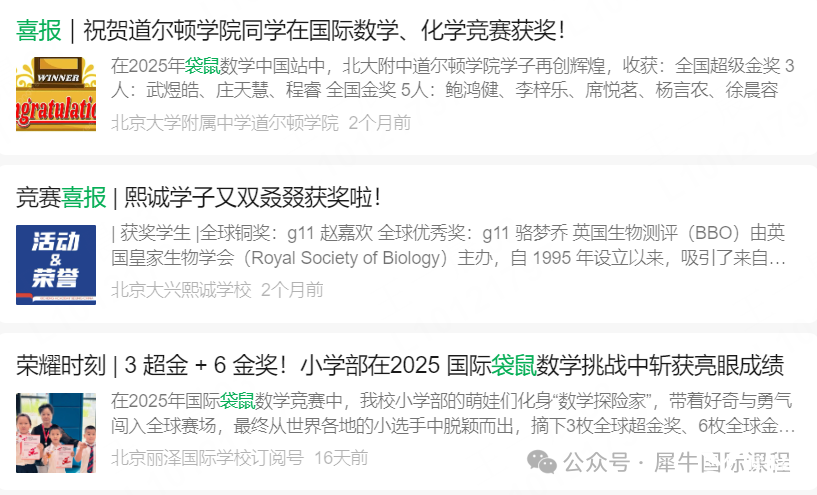Screen dimensions: 817x495
Task: Open the 荣耀时刻 3 超金 + 6 金奖 headline
Action: (x=400, y=365)
